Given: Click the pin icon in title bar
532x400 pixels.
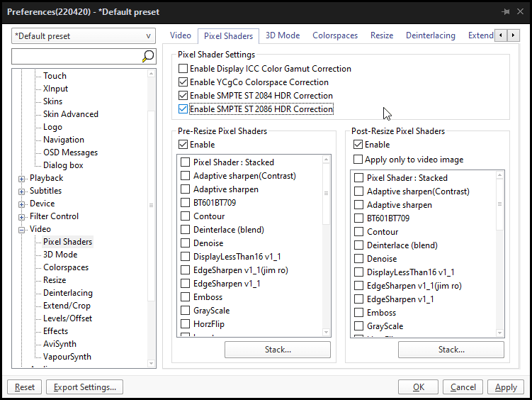Looking at the screenshot, I should coord(506,12).
